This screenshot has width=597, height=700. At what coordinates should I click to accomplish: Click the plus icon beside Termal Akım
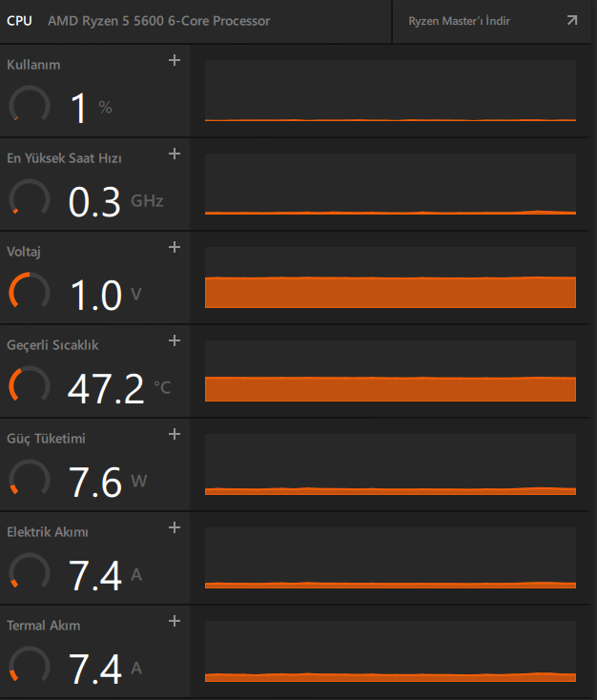[x=174, y=621]
